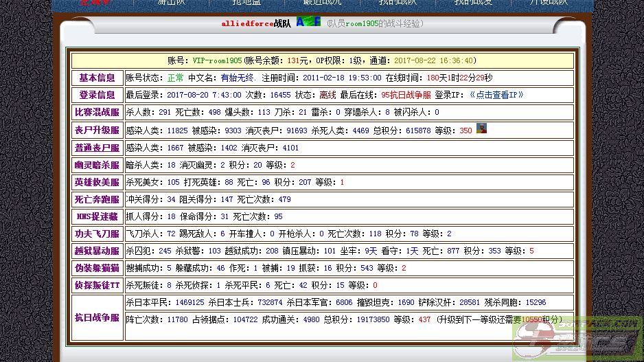Click the 占领据点 value 104722
This screenshot has height=362, width=644.
click(245, 319)
